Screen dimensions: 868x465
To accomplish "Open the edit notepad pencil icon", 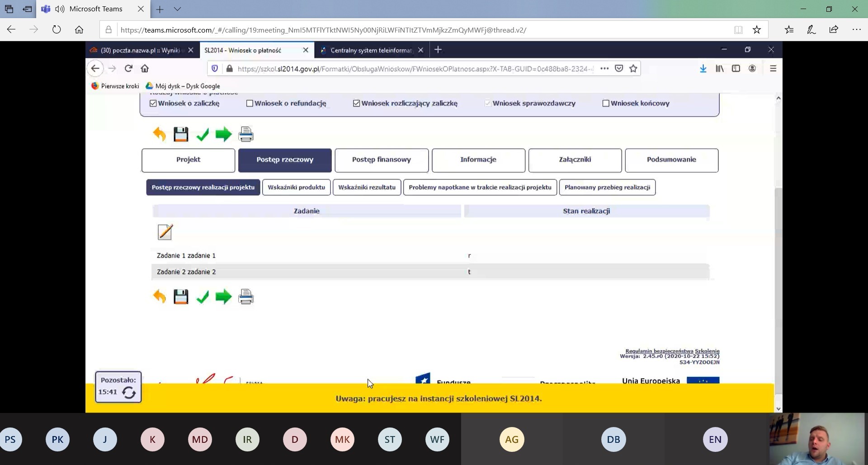I will (x=165, y=232).
